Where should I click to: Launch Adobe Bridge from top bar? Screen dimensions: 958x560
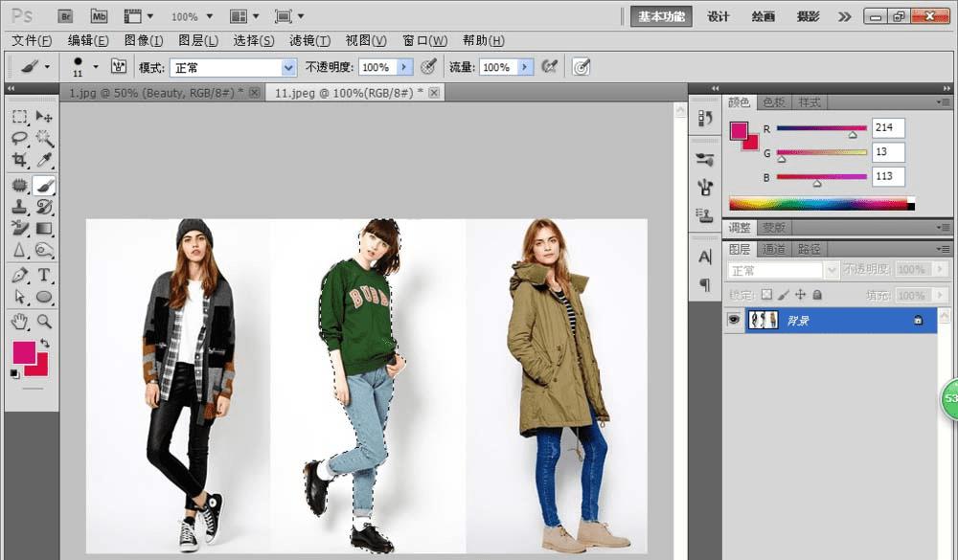coord(65,16)
